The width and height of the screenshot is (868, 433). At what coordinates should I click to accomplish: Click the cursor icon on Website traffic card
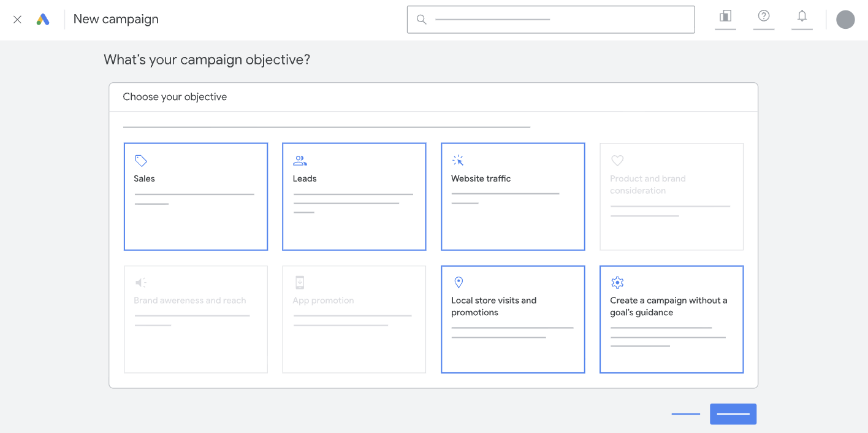pyautogui.click(x=458, y=160)
